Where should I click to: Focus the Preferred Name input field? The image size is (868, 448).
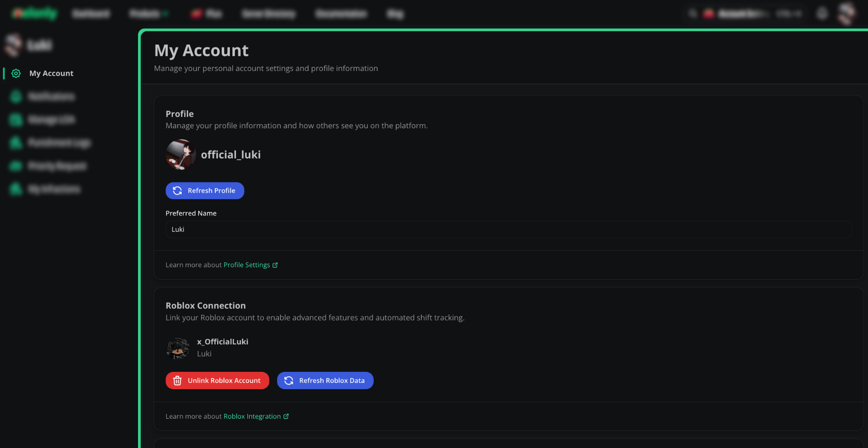click(508, 229)
